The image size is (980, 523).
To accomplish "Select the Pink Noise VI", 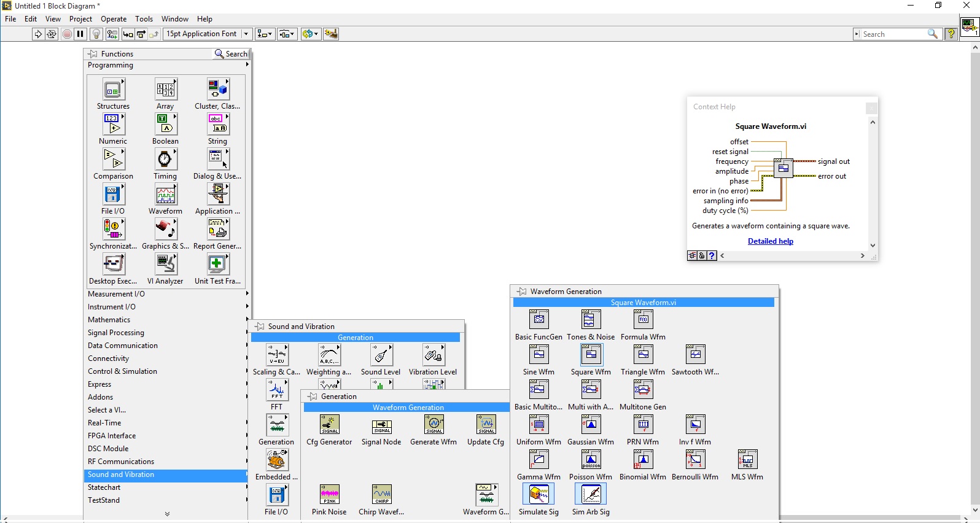I will pos(330,495).
